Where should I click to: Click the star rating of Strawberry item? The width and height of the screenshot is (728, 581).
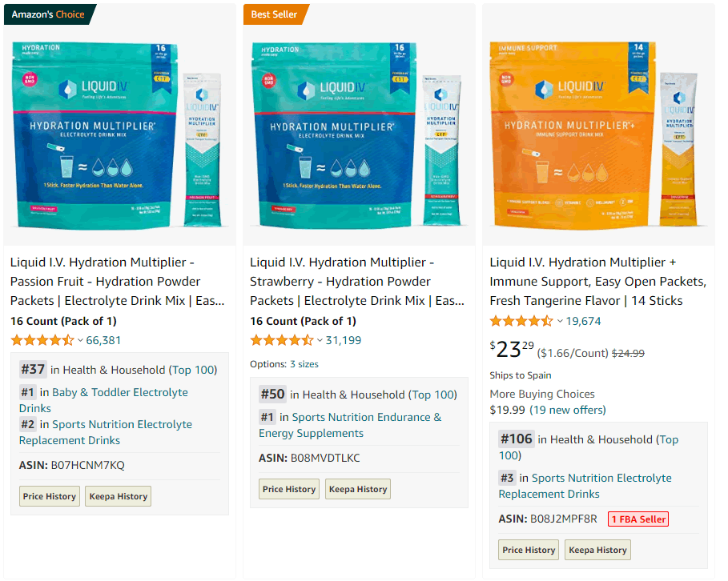282,340
